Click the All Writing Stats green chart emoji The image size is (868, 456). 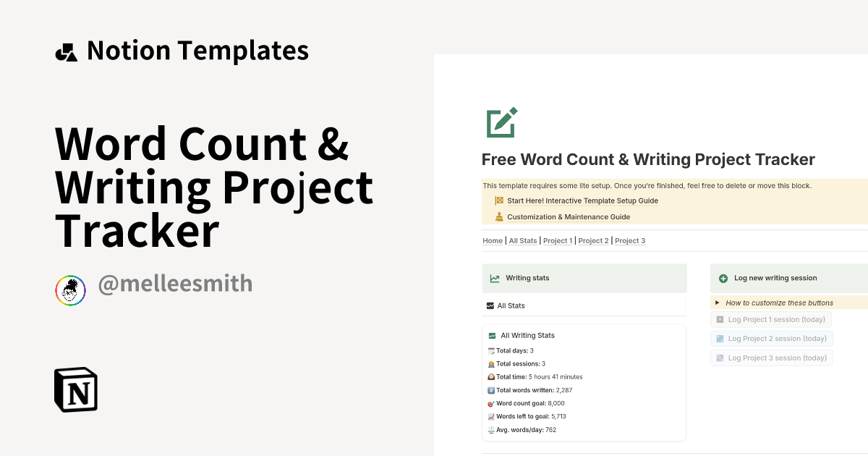click(492, 335)
